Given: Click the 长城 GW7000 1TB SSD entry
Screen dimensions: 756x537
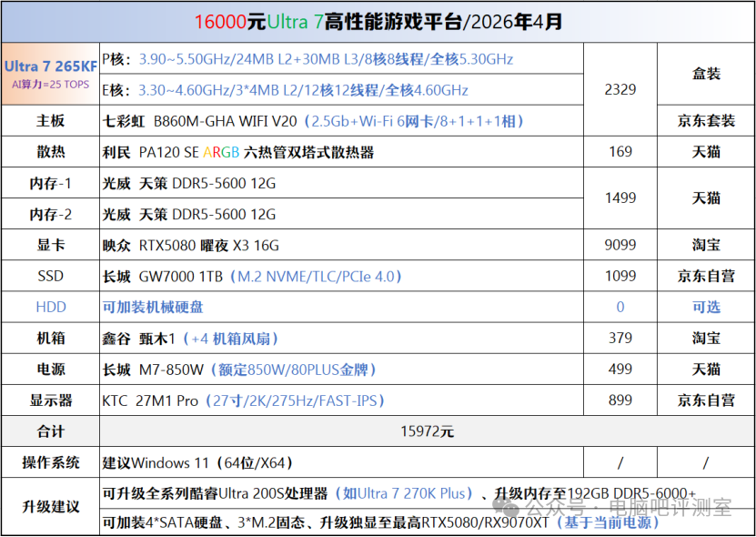Looking at the screenshot, I should (227, 276).
